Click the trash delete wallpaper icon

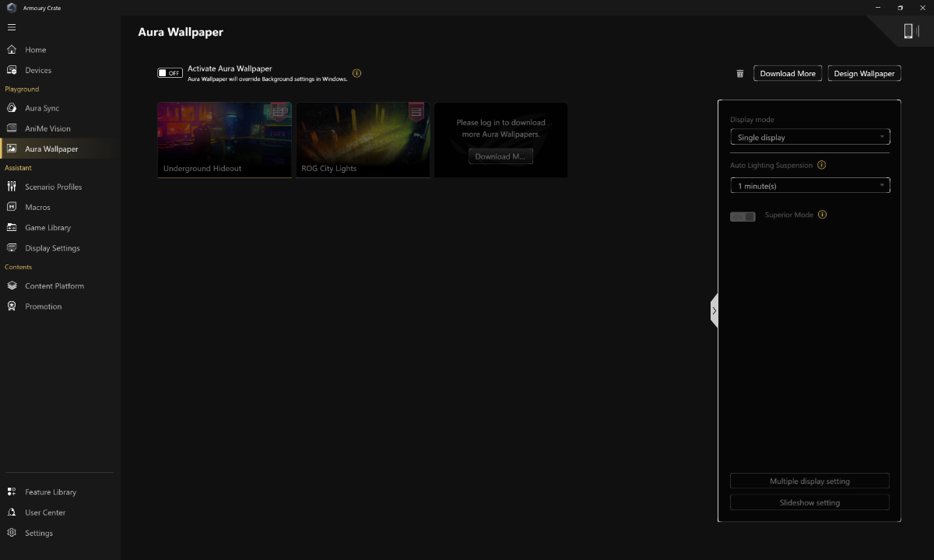[740, 74]
